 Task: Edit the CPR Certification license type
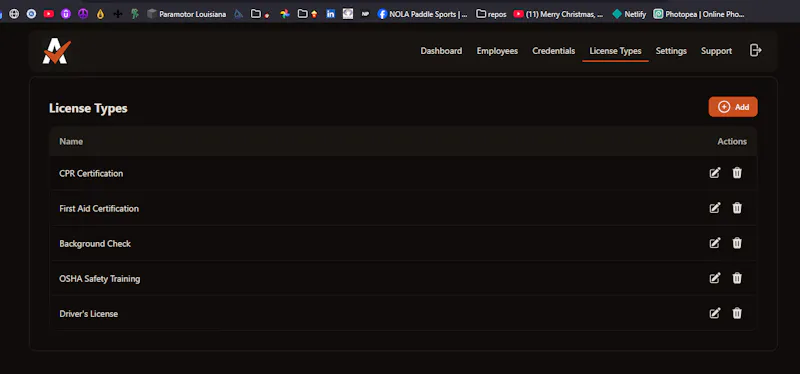click(715, 173)
